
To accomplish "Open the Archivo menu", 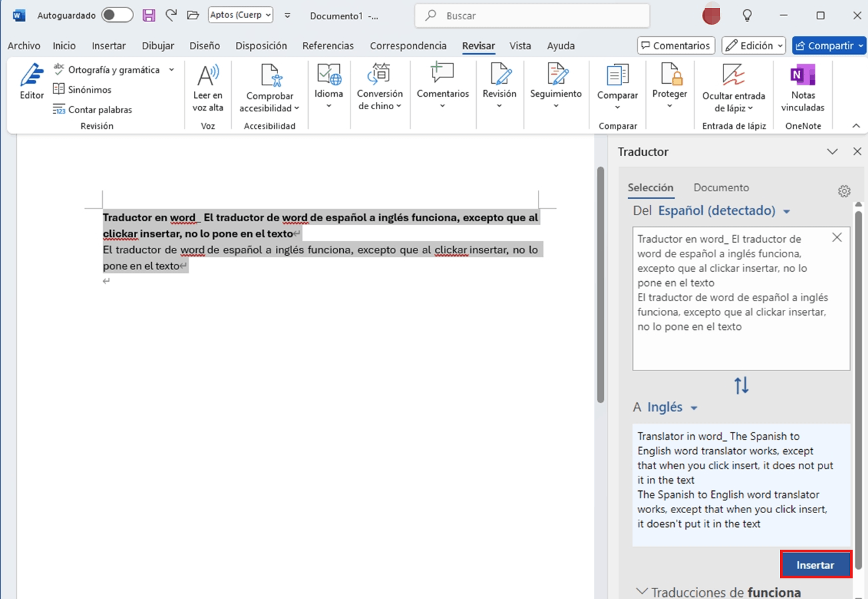I will click(24, 46).
